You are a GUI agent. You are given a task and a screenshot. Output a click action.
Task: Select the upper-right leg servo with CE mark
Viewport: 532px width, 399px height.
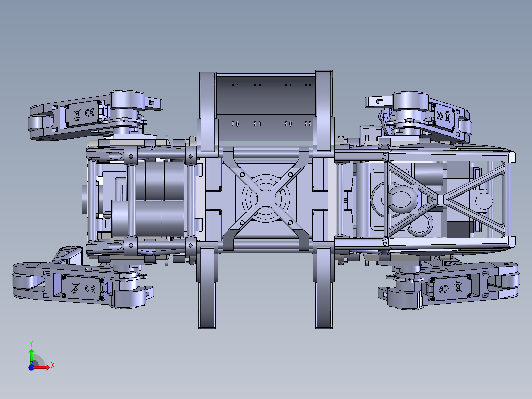tap(444, 117)
